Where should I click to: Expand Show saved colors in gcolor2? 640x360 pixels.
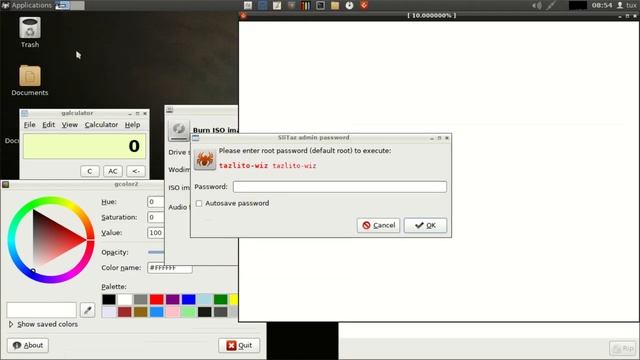(43, 324)
